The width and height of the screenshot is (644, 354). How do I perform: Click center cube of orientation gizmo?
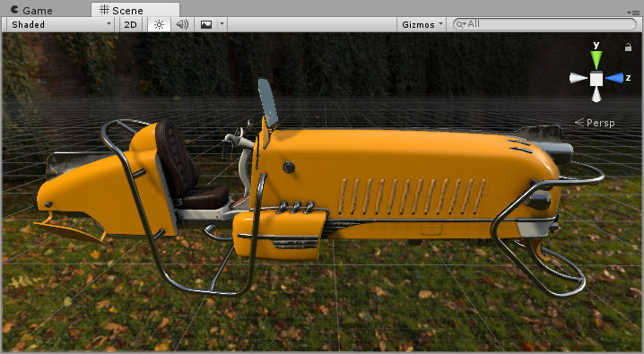point(596,78)
